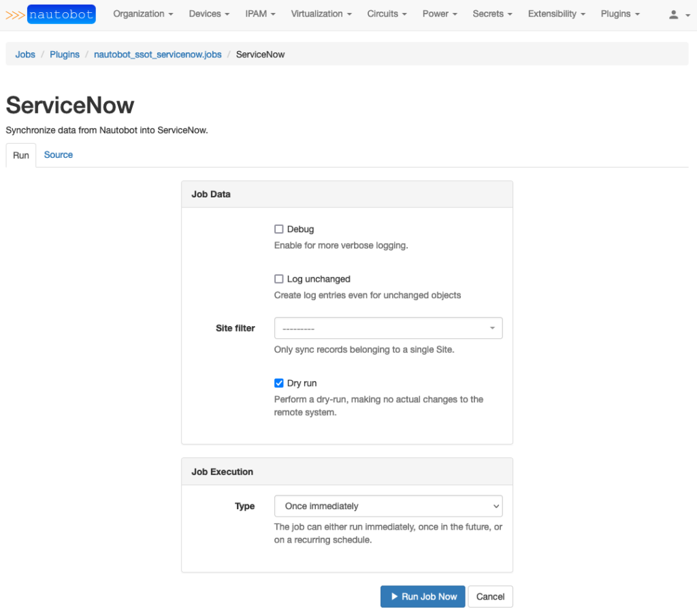Open the Plugins navigation menu
Screen dimensions: 697x616
(620, 14)
